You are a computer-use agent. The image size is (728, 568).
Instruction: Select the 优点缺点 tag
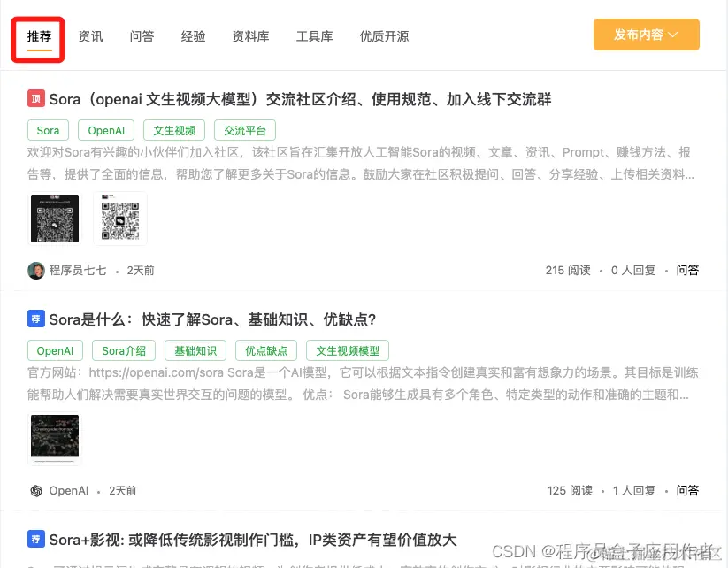click(x=266, y=350)
